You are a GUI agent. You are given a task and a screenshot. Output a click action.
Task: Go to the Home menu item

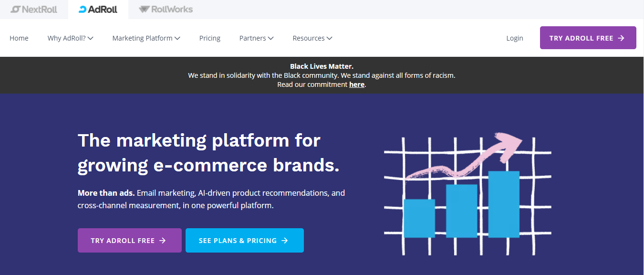19,38
